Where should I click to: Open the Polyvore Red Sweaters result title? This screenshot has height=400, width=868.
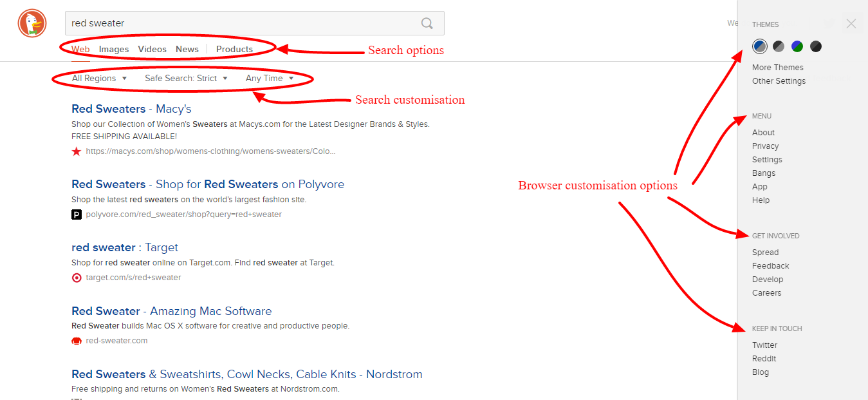point(208,184)
